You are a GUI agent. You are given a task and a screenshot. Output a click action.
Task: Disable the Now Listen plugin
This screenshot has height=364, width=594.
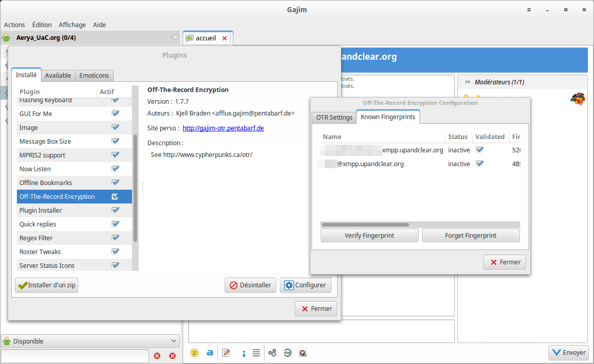click(116, 169)
